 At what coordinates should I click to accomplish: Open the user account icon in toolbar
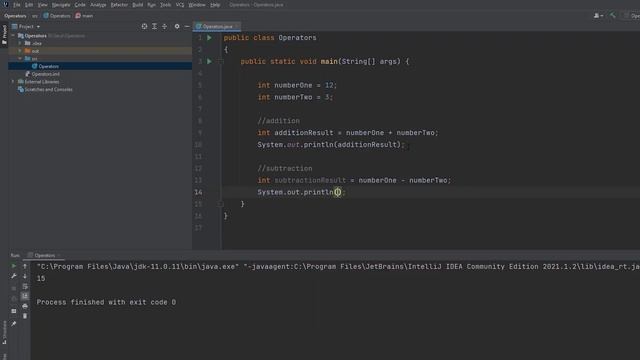coord(598,16)
